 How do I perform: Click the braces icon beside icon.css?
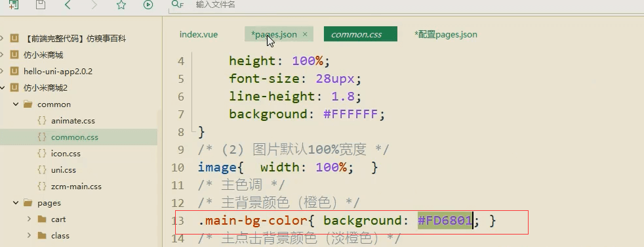42,154
